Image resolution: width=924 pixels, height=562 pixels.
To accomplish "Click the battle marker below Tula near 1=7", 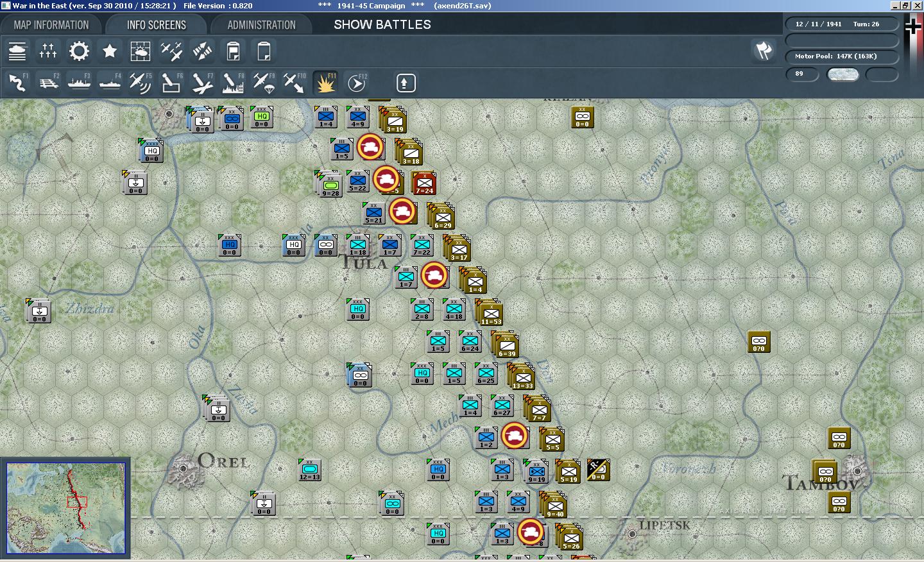I will coord(434,276).
